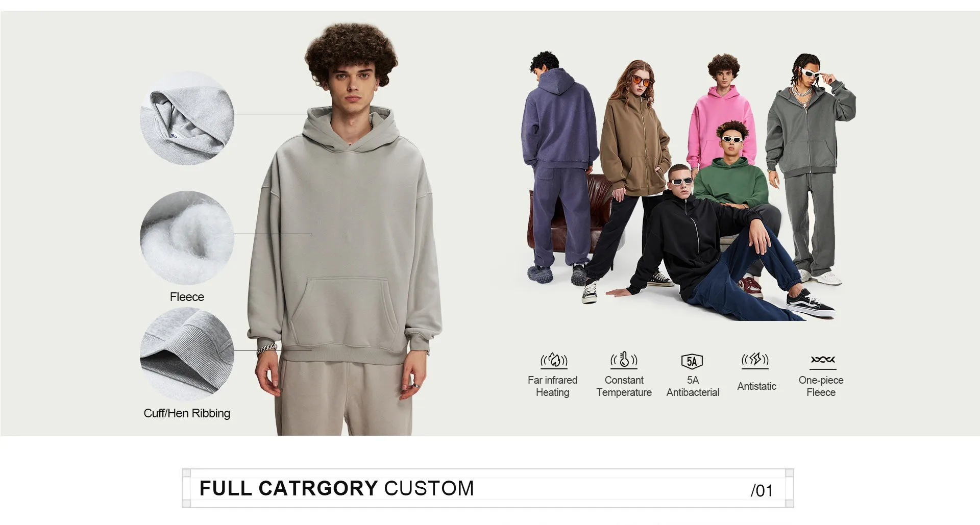Viewport: 980px width, 525px height.
Task: Click the Constant Temperature text label
Action: pyautogui.click(x=624, y=386)
